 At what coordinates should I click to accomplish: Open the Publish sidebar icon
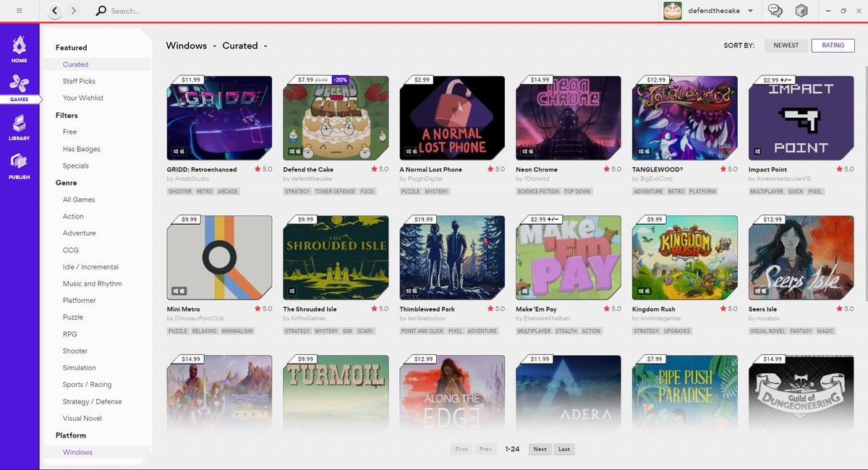tap(20, 167)
